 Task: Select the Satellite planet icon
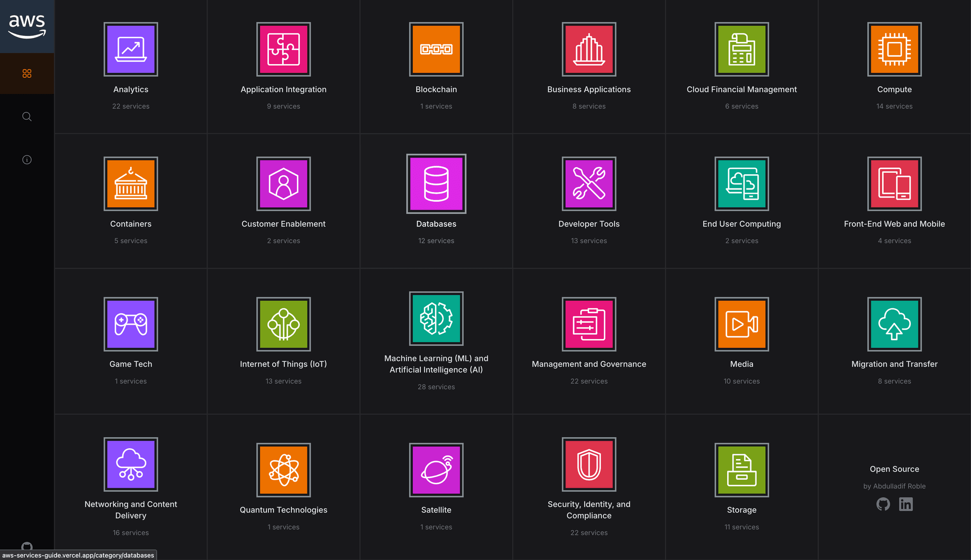[x=436, y=470]
